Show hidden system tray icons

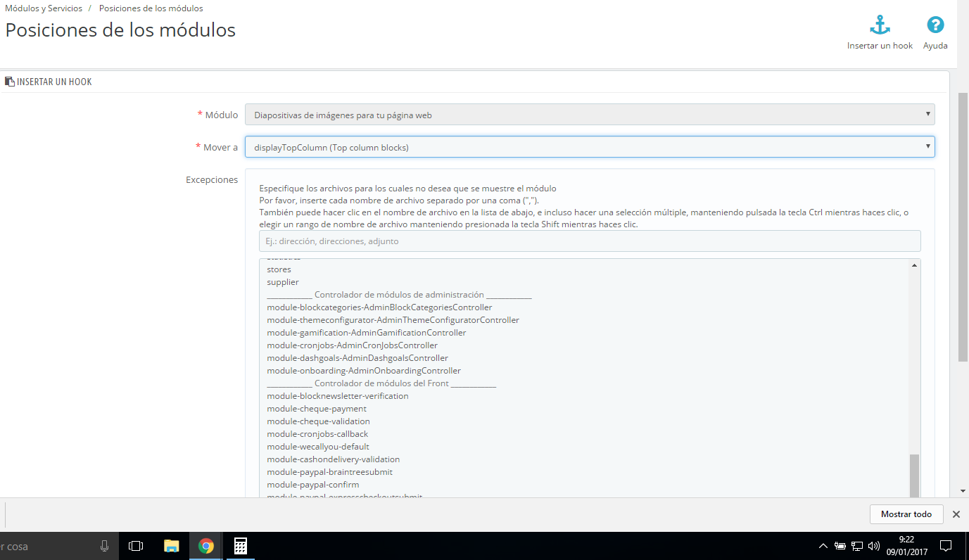(x=823, y=546)
